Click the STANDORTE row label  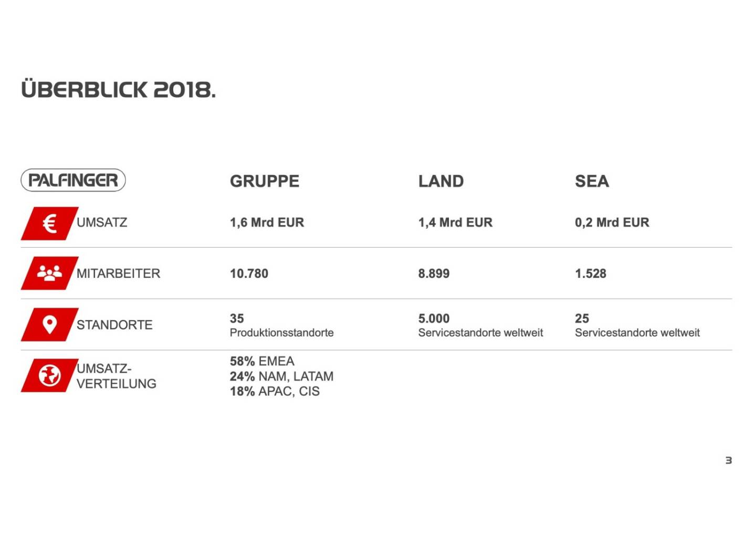click(x=114, y=325)
